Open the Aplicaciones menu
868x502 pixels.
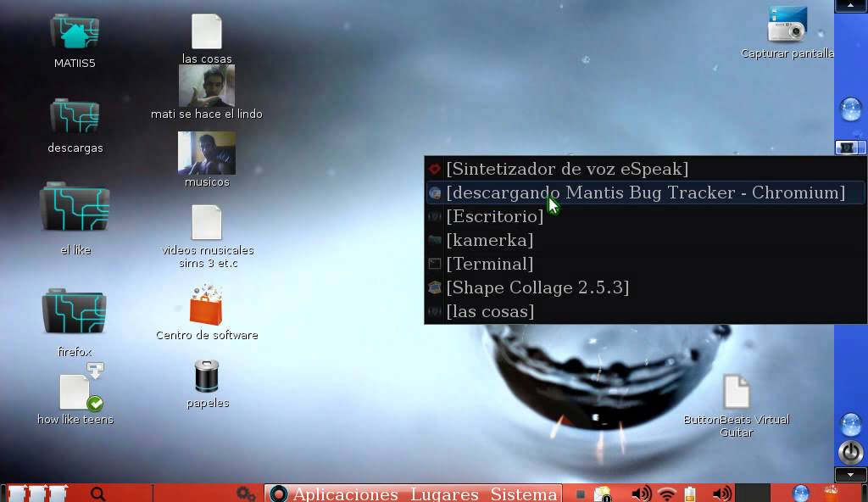(x=346, y=494)
